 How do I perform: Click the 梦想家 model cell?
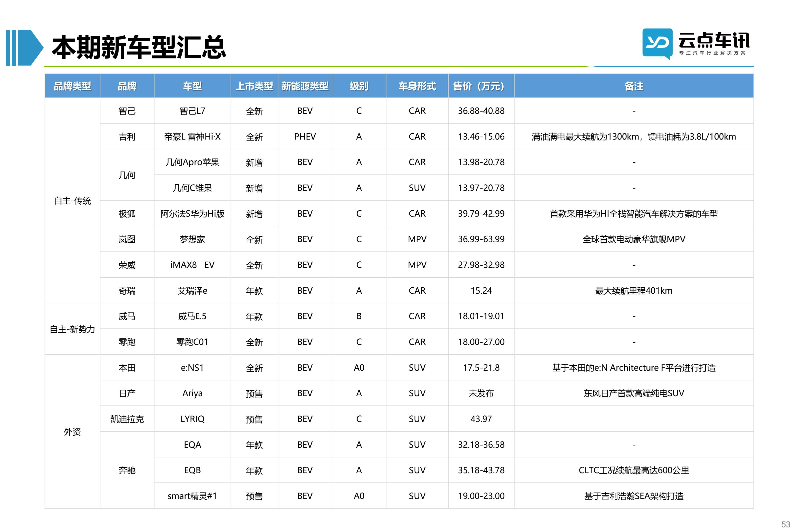192,239
